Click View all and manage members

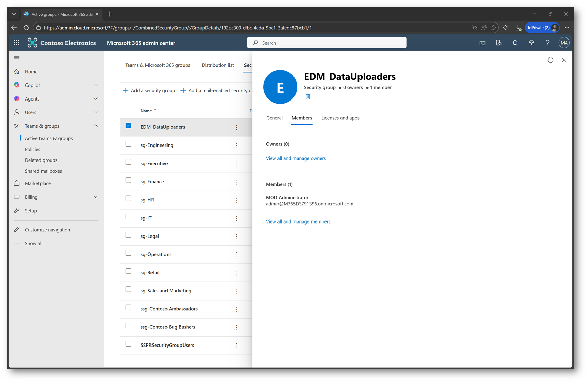[x=298, y=221]
